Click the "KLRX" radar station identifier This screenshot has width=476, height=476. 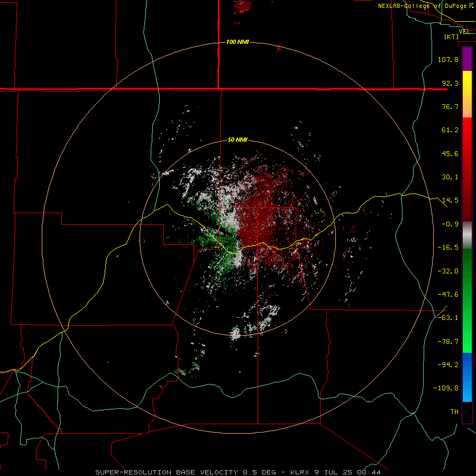(300, 472)
